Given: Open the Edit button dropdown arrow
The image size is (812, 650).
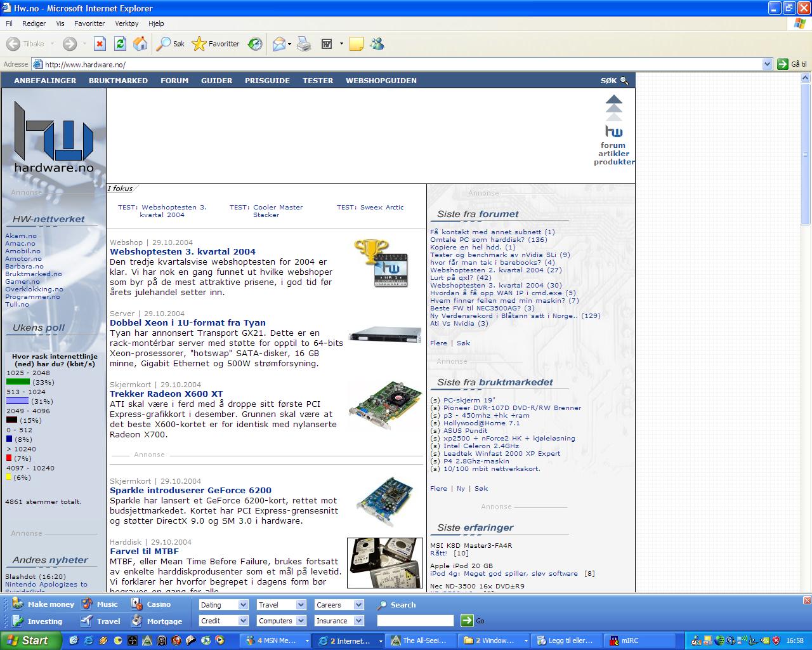Looking at the screenshot, I should click(341, 44).
